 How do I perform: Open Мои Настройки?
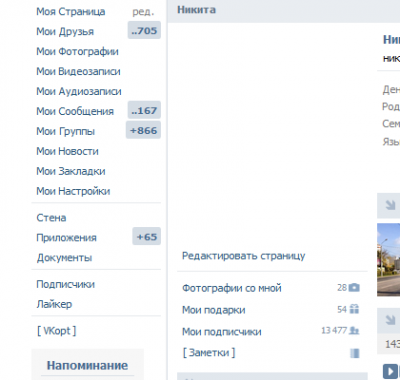click(73, 191)
